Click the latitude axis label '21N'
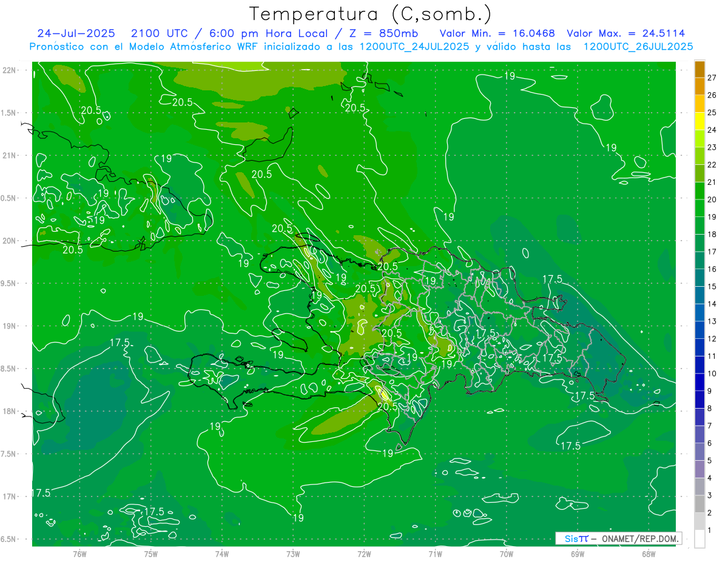728x562 pixels. coord(10,155)
